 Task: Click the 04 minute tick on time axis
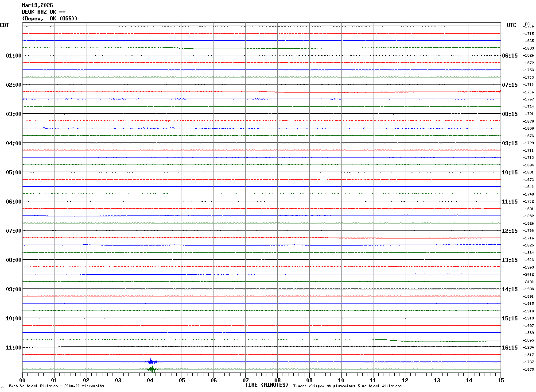150,380
